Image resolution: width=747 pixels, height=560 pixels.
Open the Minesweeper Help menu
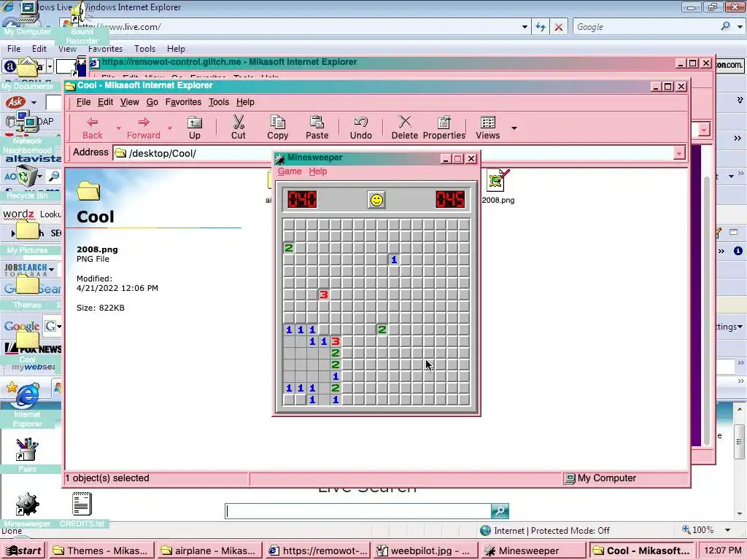click(318, 171)
